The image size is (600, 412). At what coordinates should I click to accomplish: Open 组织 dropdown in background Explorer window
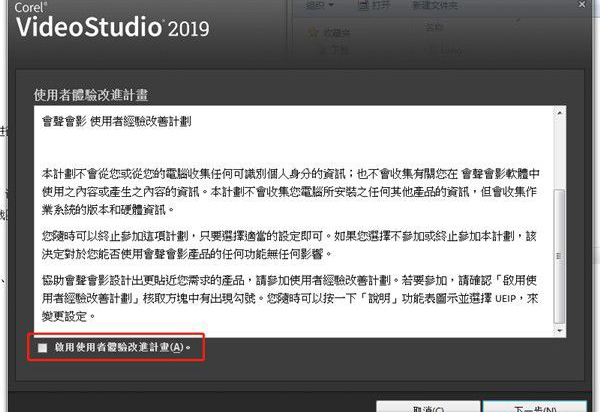(x=320, y=6)
